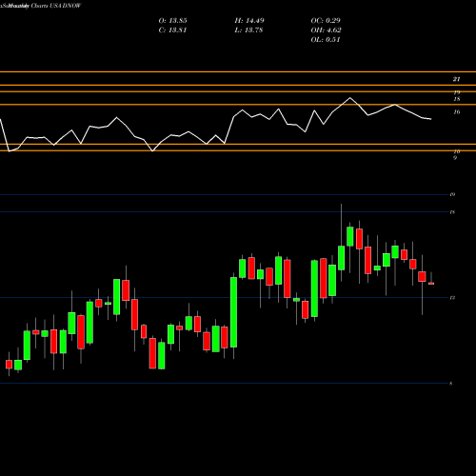476x476 pixels.
Task: Select the low price text L: 13.78
Action: point(248,30)
